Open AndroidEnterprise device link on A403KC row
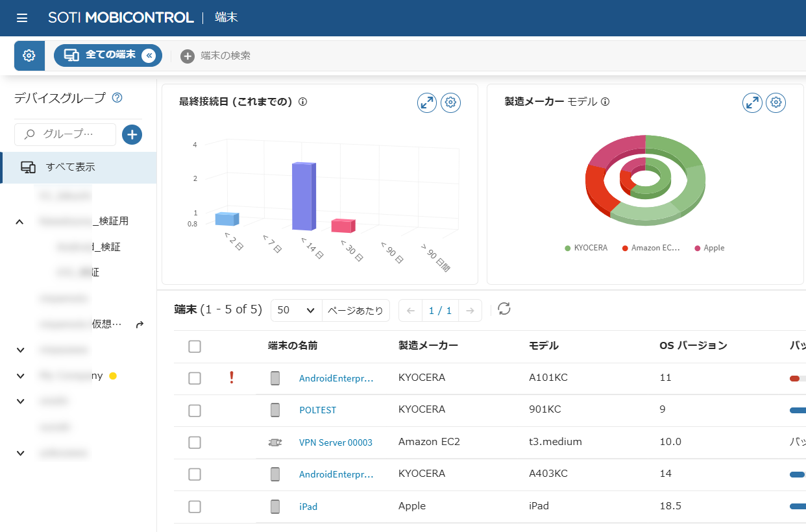The height and width of the screenshot is (532, 806). pyautogui.click(x=336, y=474)
